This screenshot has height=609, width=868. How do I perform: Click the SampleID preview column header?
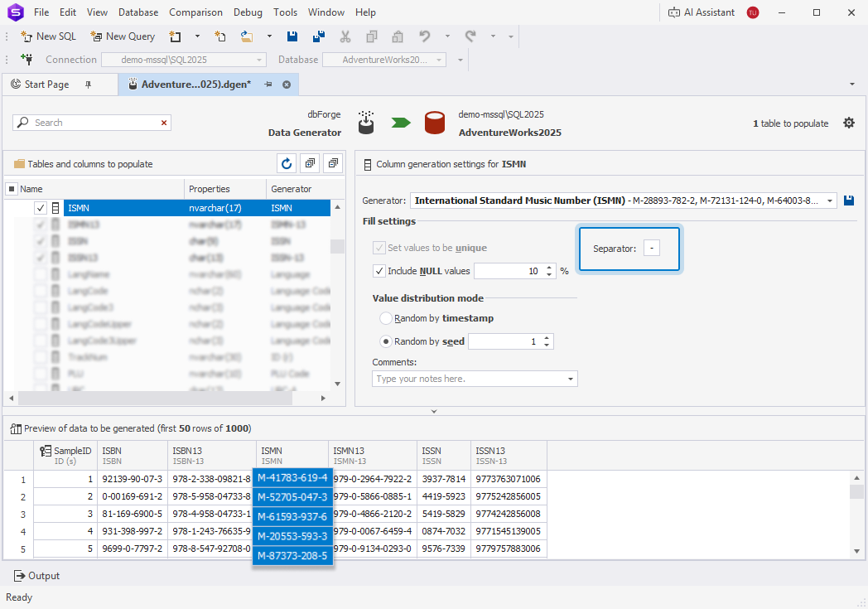pos(66,456)
